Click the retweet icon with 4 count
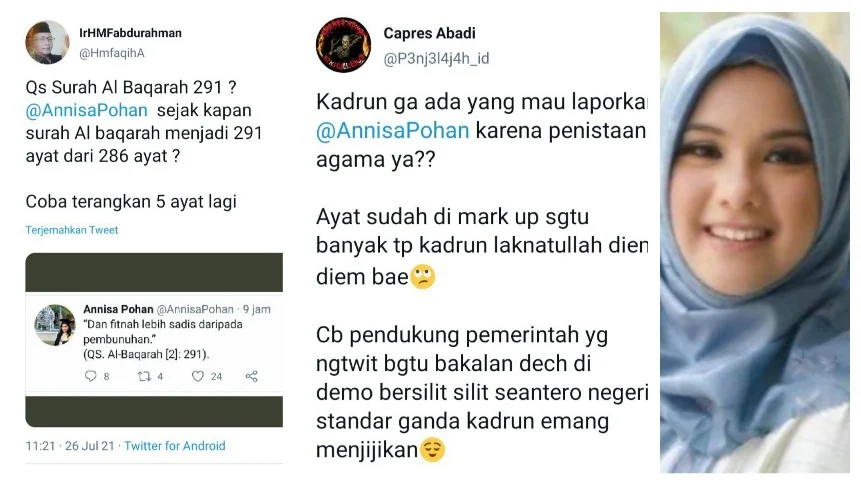Image resolution: width=861 pixels, height=484 pixels. click(144, 376)
